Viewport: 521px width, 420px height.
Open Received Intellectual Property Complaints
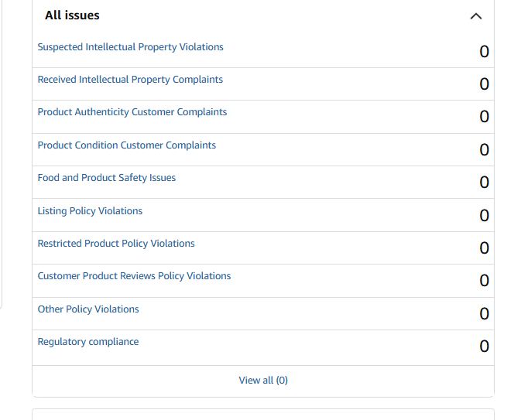(130, 80)
